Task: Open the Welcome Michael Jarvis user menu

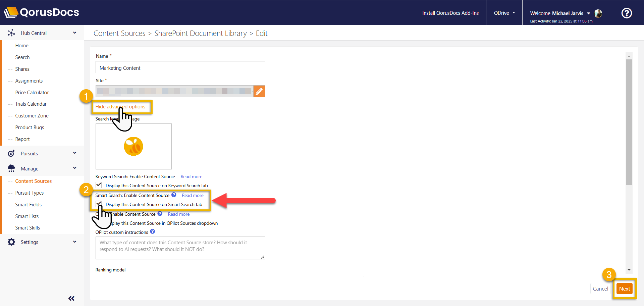Action: click(x=560, y=13)
